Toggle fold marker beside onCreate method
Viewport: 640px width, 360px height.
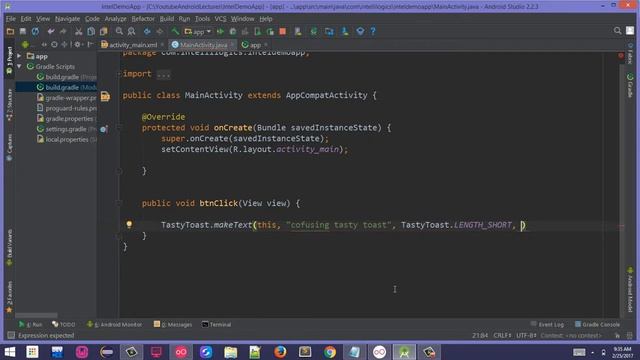pos(119,128)
